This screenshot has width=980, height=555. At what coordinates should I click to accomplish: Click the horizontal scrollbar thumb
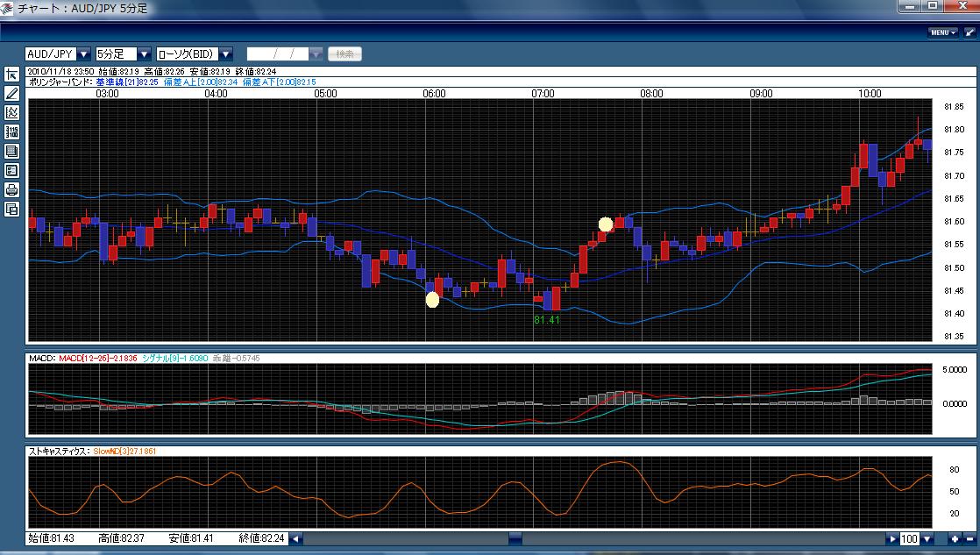pyautogui.click(x=515, y=538)
